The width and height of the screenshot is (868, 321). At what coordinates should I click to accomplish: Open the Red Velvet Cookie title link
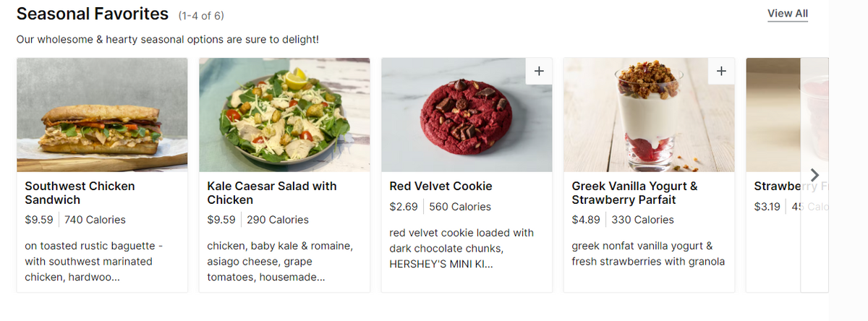coord(441,187)
